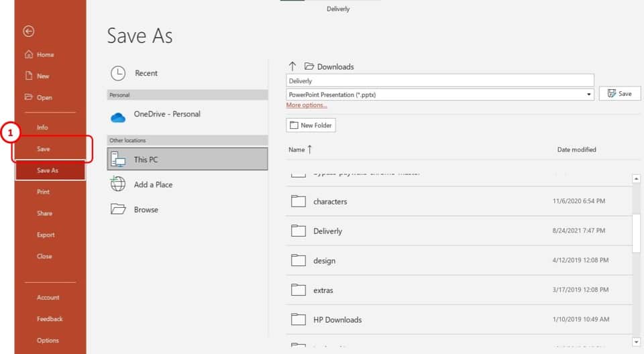This screenshot has width=644, height=354.
Task: Click the file name field containing Deliverly
Action: (440, 81)
